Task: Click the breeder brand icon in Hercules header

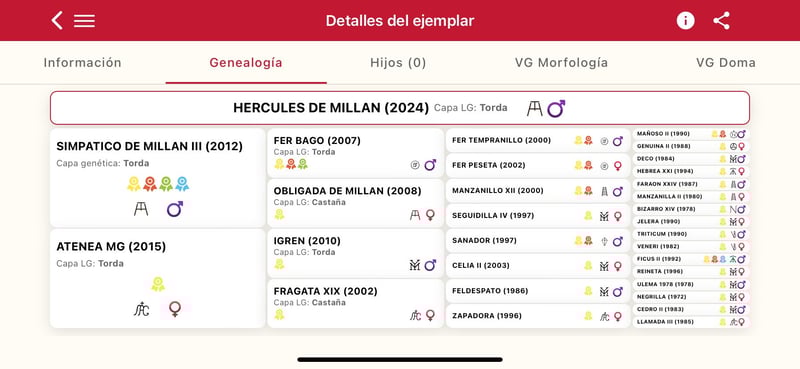Action: [534, 108]
